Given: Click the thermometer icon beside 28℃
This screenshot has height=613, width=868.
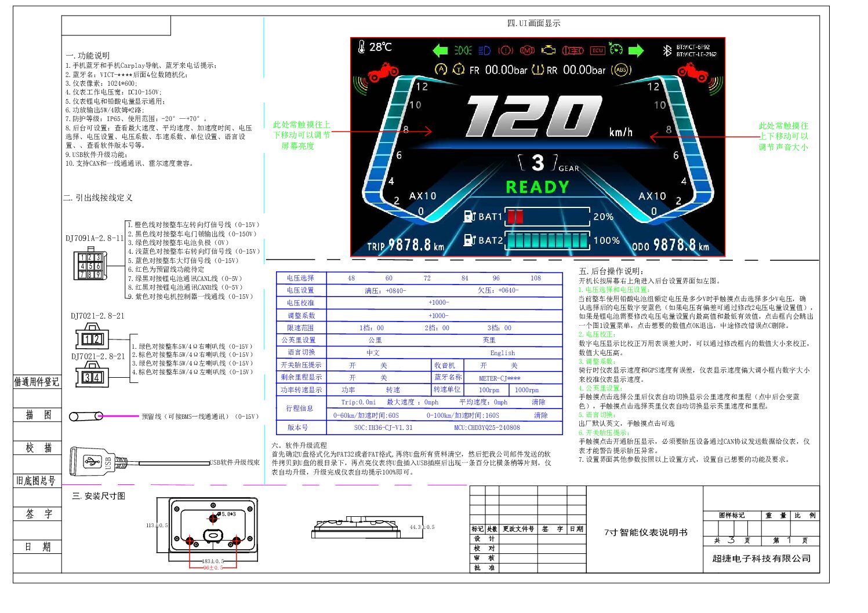Looking at the screenshot, I should point(362,47).
